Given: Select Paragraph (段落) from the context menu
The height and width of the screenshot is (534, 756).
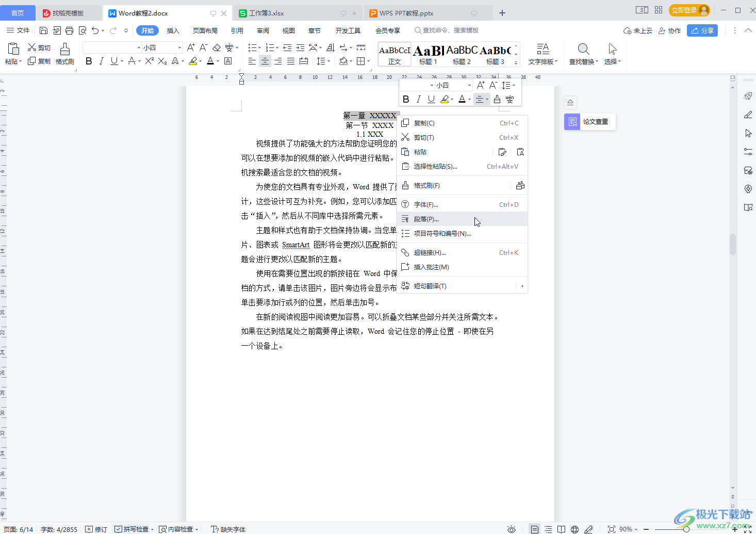Looking at the screenshot, I should coord(463,219).
